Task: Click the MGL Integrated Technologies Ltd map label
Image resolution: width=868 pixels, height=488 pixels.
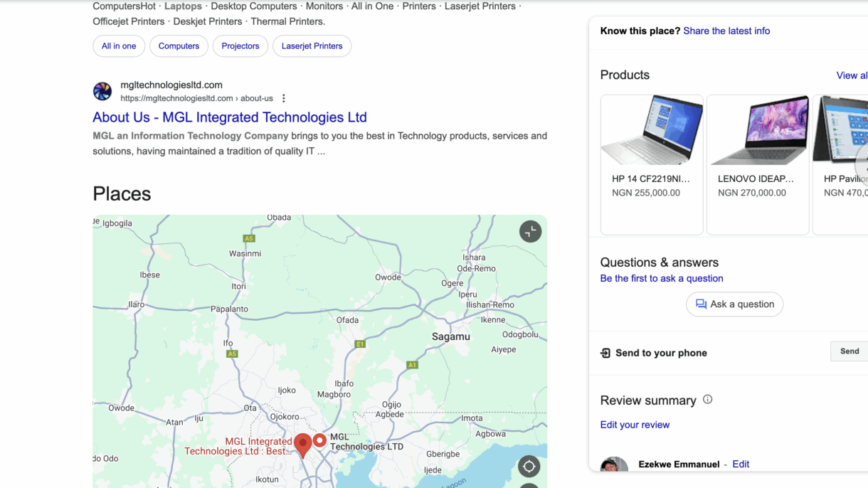Action: [238, 447]
